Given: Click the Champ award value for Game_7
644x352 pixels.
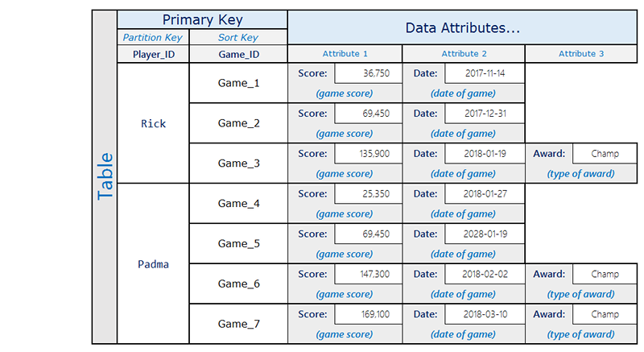Looking at the screenshot, I should (x=605, y=315).
